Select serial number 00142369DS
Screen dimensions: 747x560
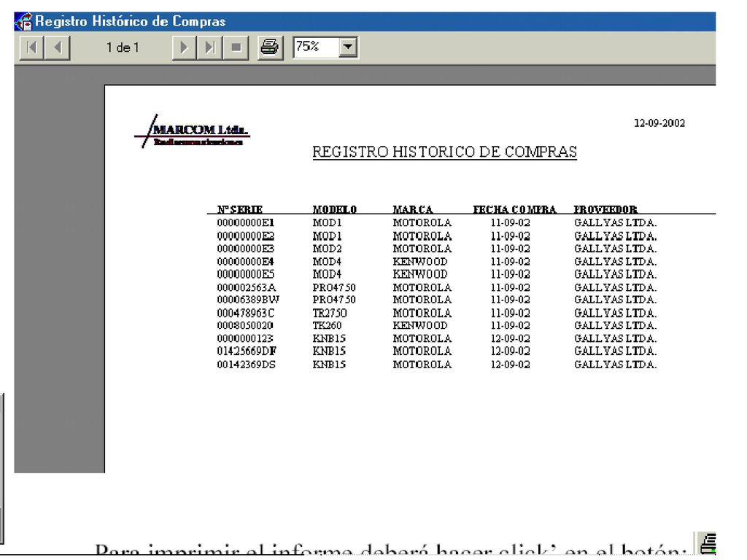(247, 365)
